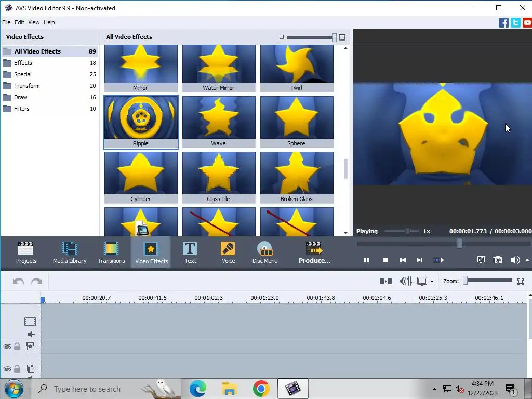Go to previous frame in preview
Screen dimensions: 532x399
[x=403, y=260]
